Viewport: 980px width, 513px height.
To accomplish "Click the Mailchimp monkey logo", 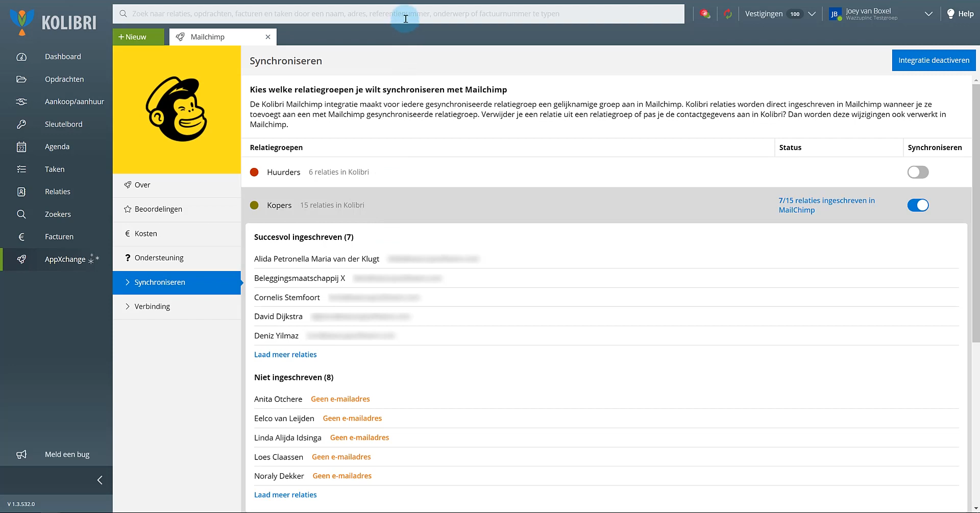I will pyautogui.click(x=177, y=109).
